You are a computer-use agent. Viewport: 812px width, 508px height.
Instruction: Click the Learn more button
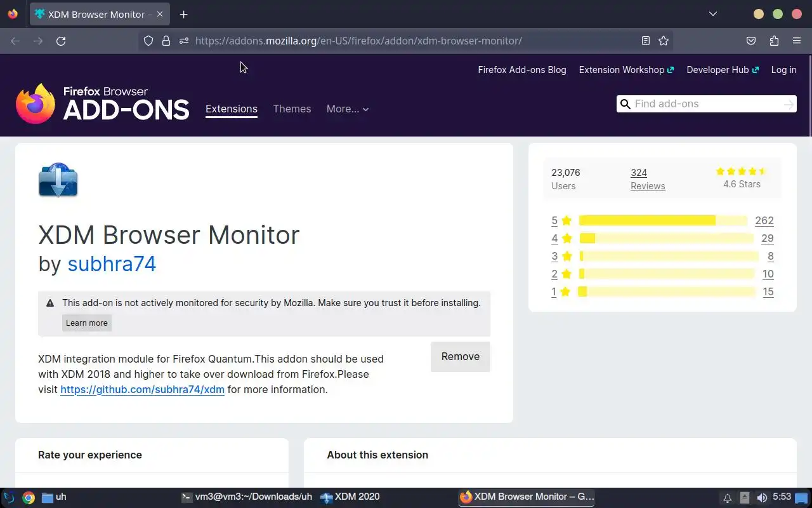click(87, 323)
